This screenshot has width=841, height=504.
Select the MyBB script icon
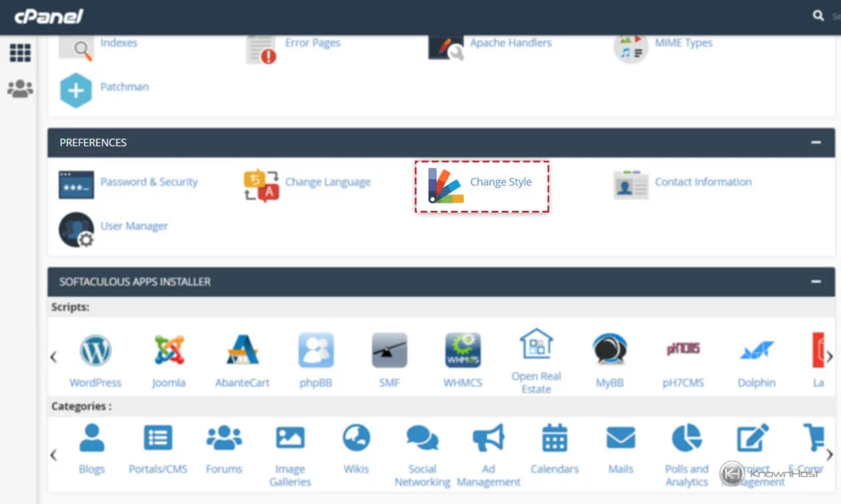point(610,350)
